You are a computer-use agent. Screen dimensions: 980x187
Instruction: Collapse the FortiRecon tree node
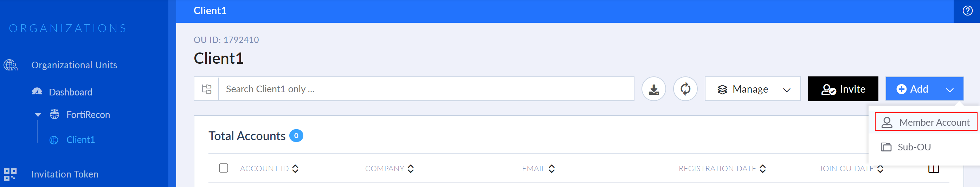point(38,115)
